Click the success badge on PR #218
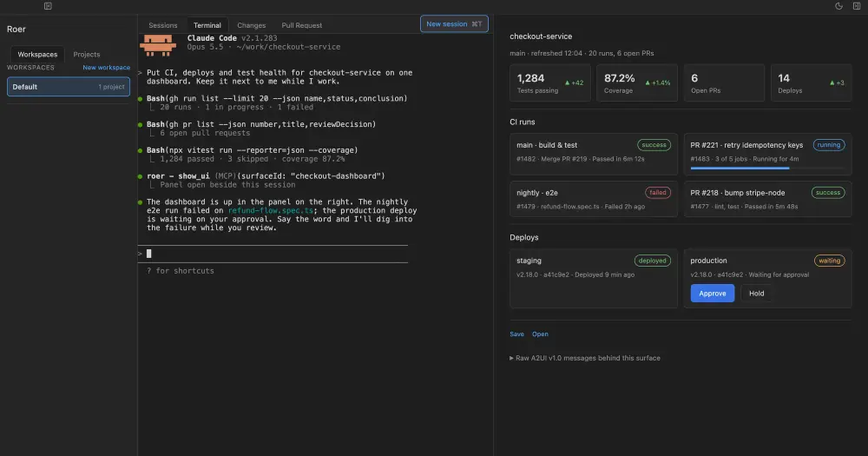Screen dimensions: 868x456 pyautogui.click(x=828, y=193)
